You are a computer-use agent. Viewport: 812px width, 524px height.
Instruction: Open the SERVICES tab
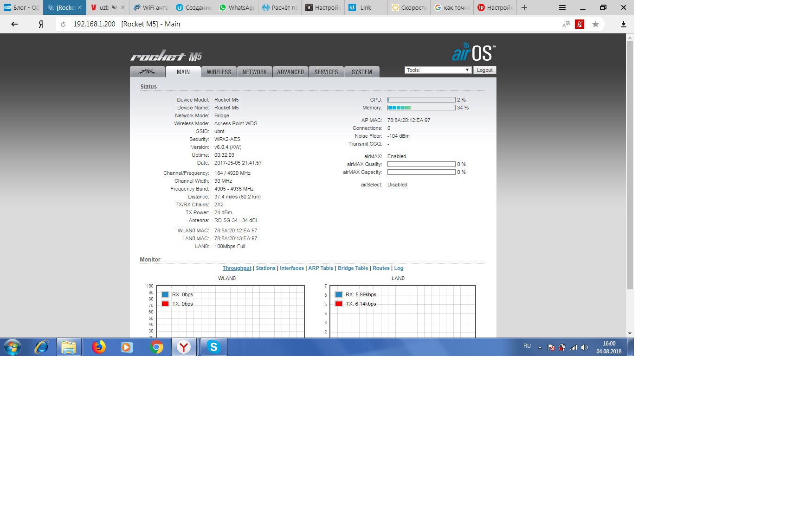(326, 72)
